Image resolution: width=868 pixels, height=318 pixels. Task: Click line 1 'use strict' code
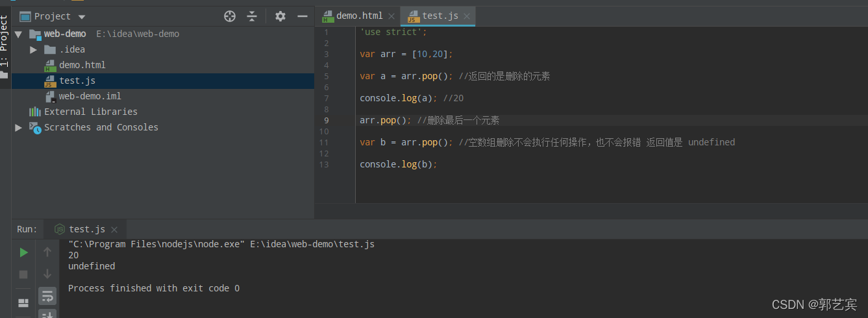tap(393, 32)
